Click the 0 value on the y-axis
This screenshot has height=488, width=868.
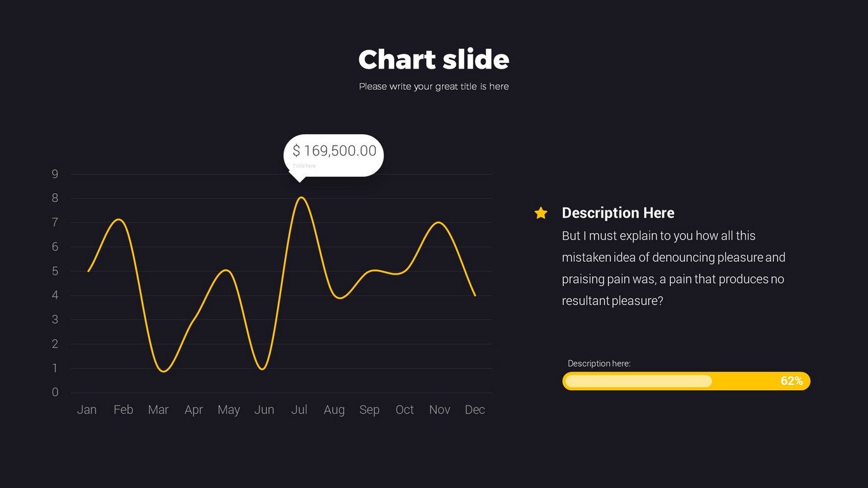tap(55, 393)
